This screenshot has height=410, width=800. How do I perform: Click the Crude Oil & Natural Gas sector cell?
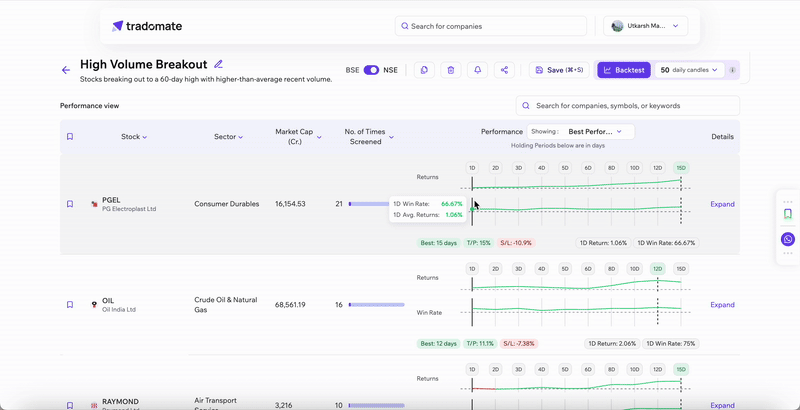226,304
